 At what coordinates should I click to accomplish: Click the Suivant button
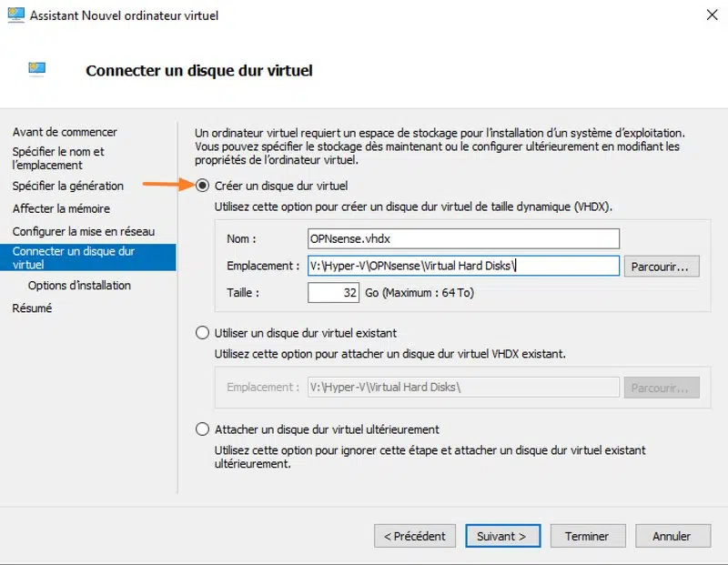click(501, 536)
